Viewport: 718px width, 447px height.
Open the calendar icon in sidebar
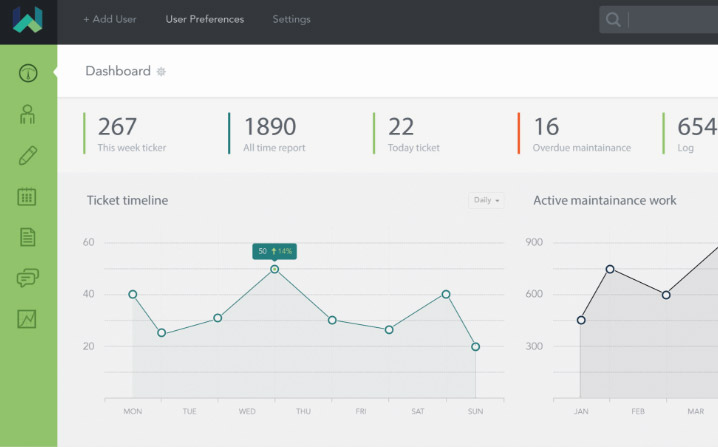tap(28, 196)
